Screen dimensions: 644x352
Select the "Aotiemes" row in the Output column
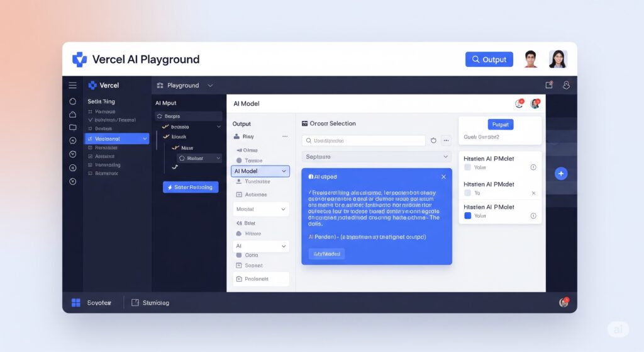pos(252,195)
